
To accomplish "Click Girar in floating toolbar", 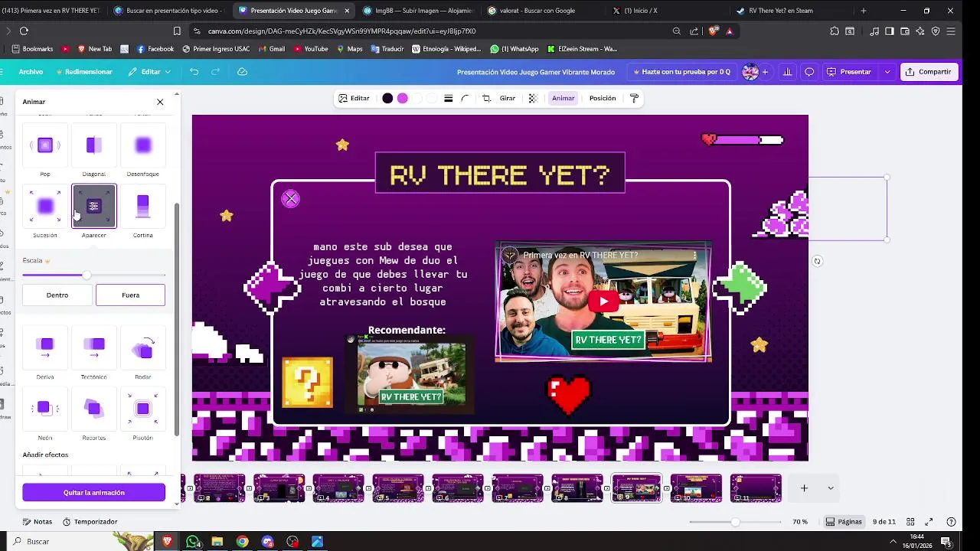I will coord(508,98).
